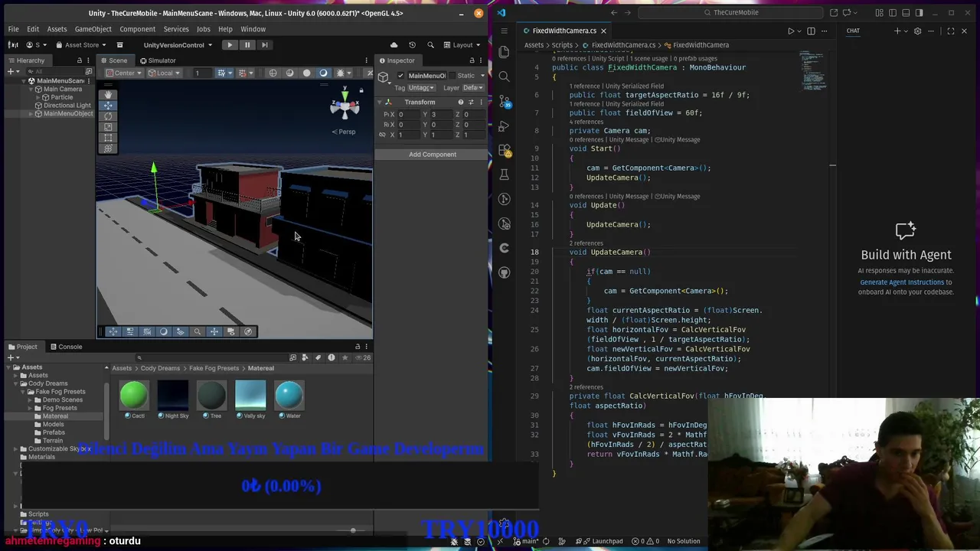The height and width of the screenshot is (551, 980).
Task: Split the VS Code editor right
Action: pyautogui.click(x=811, y=31)
